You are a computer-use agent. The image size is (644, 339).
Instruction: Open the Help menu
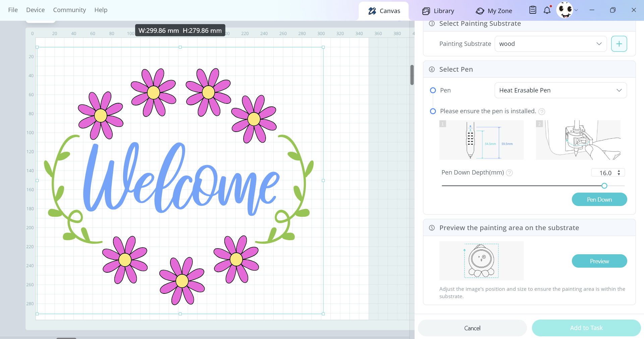pos(101,10)
